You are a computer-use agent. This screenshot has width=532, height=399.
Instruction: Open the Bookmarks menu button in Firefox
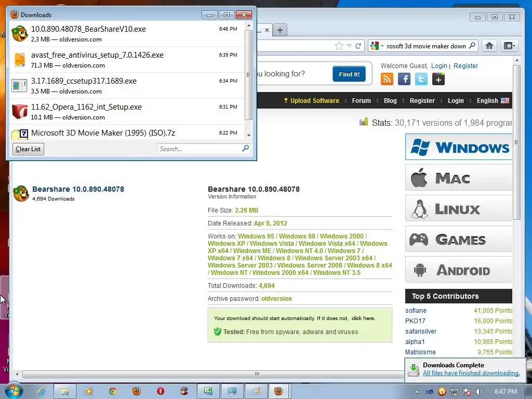click(x=509, y=46)
